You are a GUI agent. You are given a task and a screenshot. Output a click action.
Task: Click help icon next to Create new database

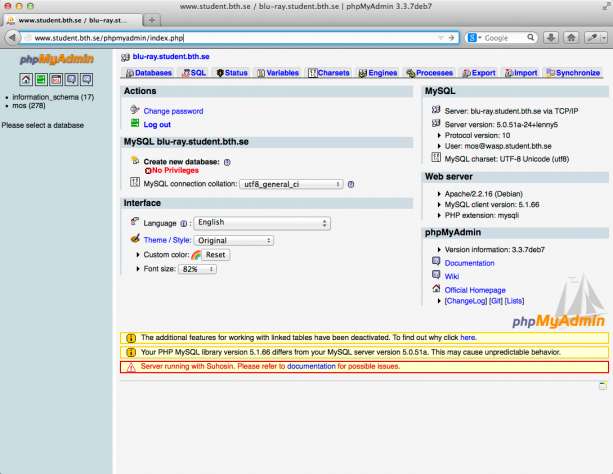point(227,162)
